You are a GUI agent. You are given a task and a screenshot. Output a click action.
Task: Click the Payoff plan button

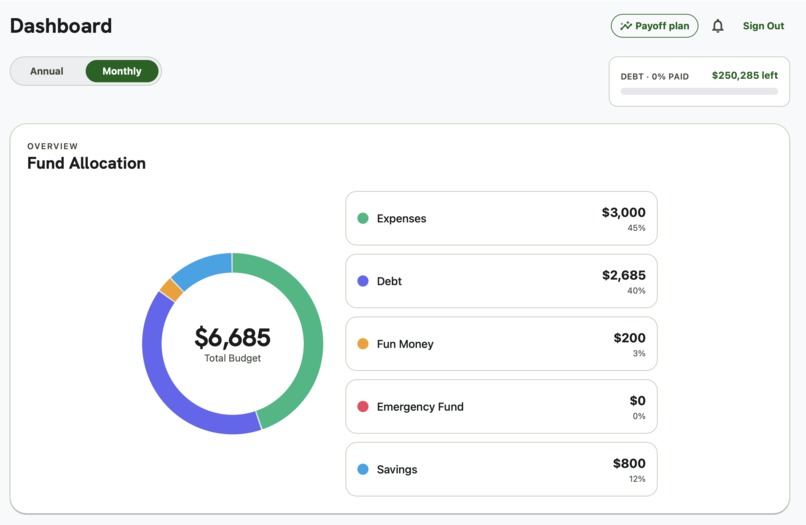[x=654, y=26]
